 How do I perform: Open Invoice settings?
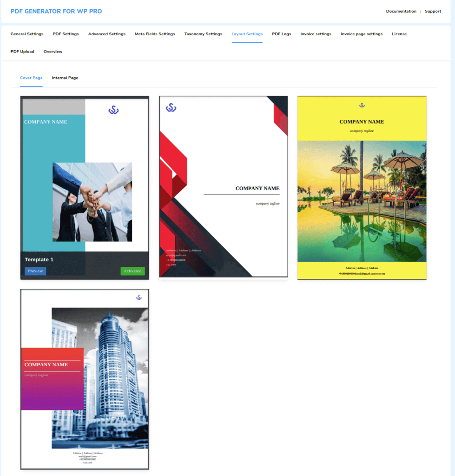316,34
